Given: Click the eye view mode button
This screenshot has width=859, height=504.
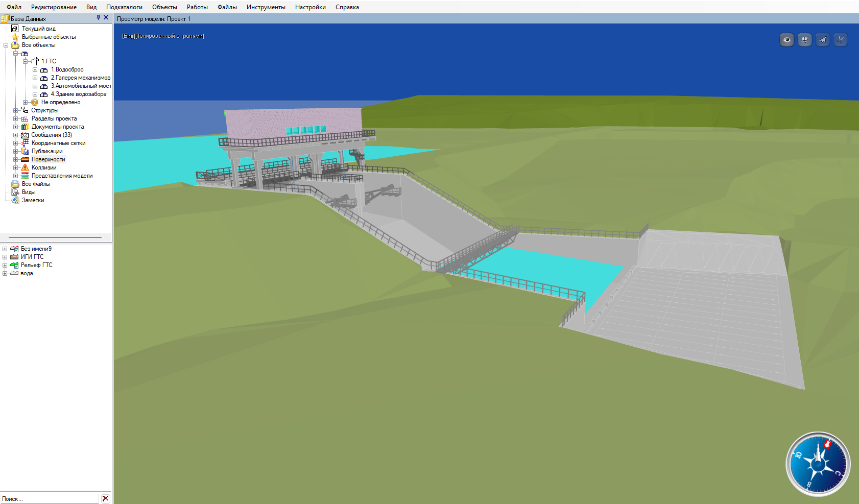Looking at the screenshot, I should coord(786,40).
